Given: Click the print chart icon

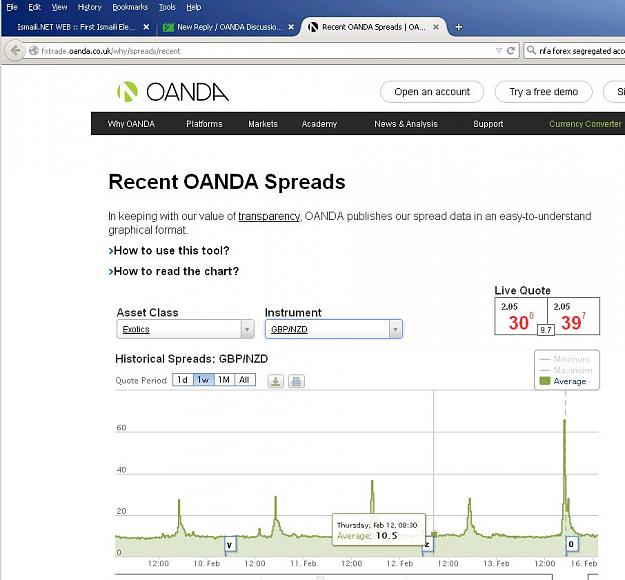Looking at the screenshot, I should pyautogui.click(x=296, y=381).
